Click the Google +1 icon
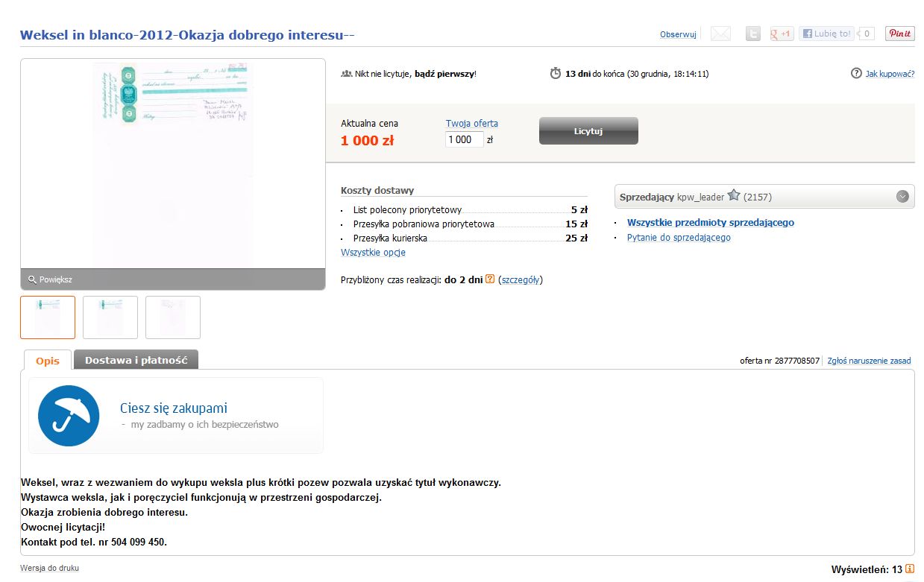Viewport: 924px width, 582px height. pos(782,34)
